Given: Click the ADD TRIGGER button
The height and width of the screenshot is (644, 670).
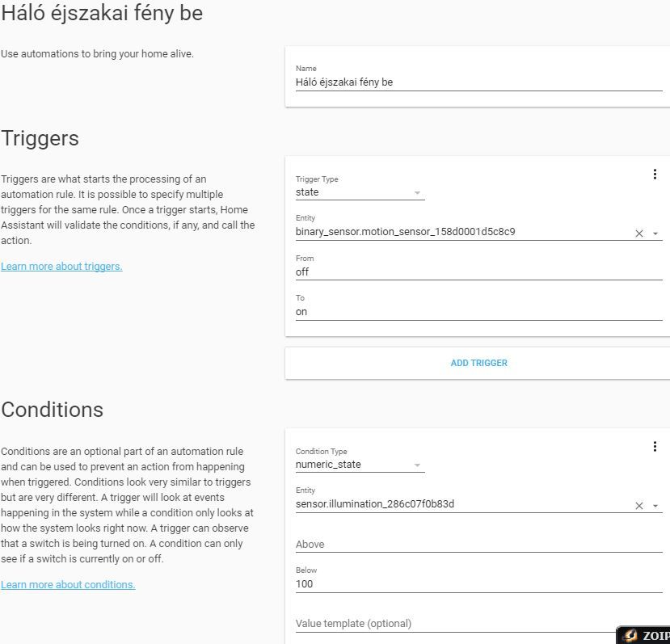Looking at the screenshot, I should pos(478,363).
